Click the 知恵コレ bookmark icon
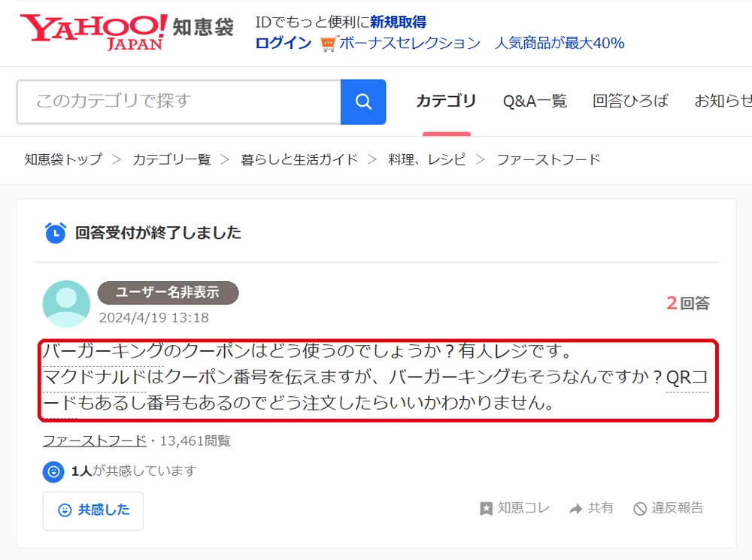This screenshot has width=752, height=560. pos(487,509)
